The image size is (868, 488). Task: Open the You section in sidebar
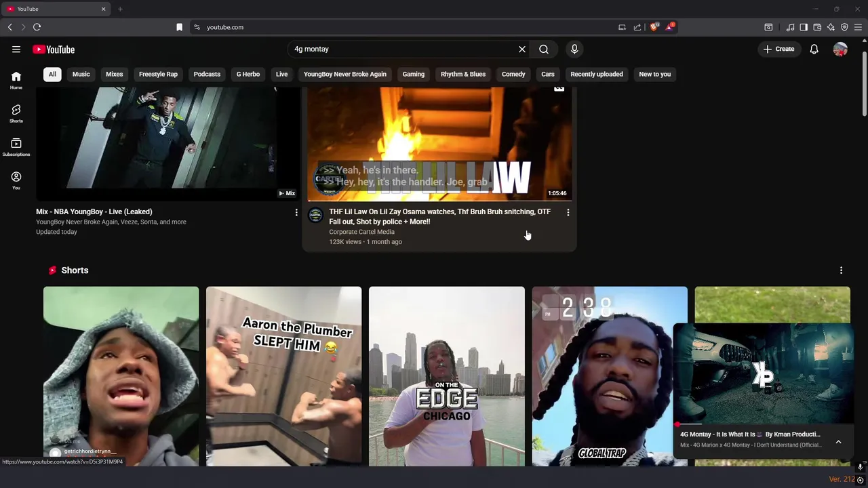[16, 180]
